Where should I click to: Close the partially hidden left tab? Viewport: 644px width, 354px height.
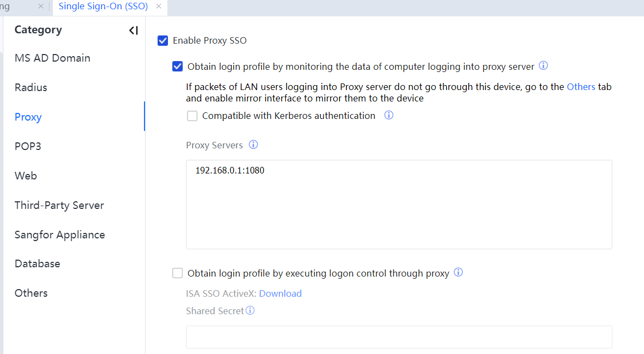41,7
